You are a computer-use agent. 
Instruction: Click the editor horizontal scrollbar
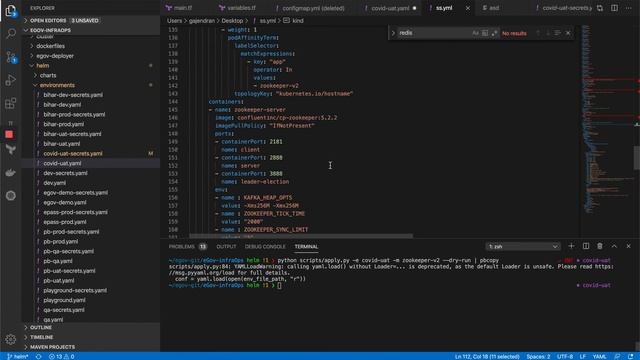pyautogui.click(x=301, y=236)
